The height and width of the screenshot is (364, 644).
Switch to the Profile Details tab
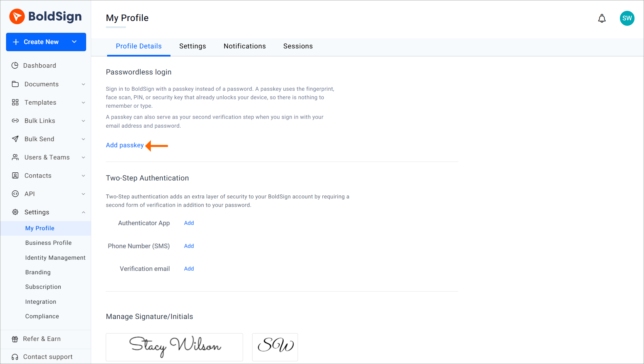coord(139,46)
